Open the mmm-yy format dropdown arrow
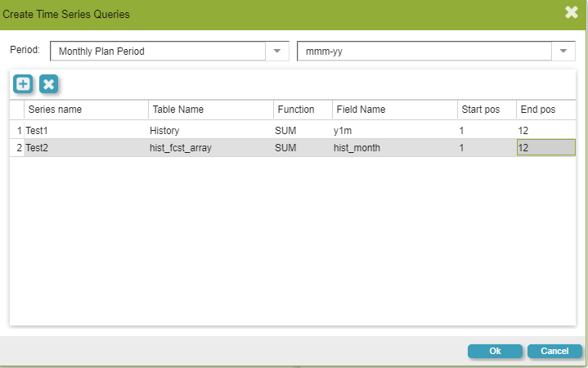 [564, 51]
